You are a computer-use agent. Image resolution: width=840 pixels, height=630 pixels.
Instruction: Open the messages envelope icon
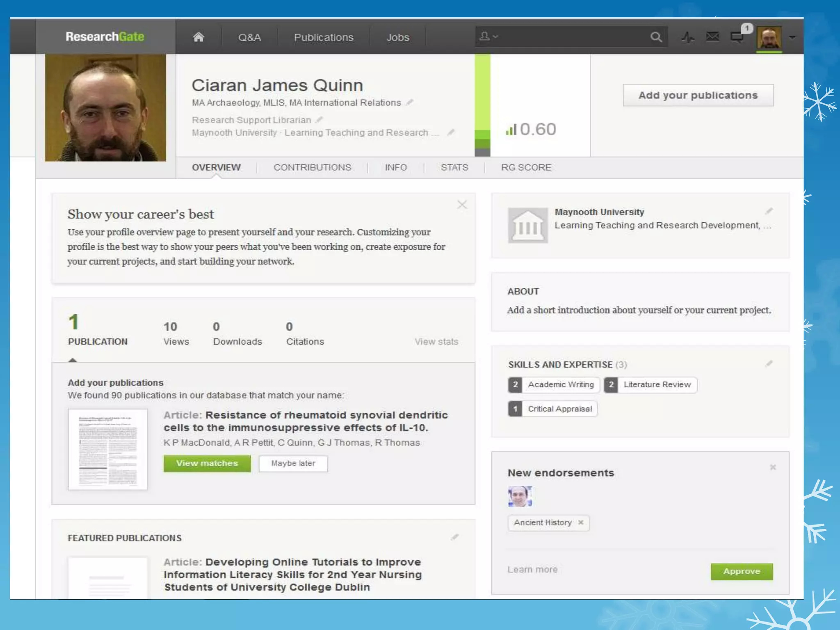712,37
